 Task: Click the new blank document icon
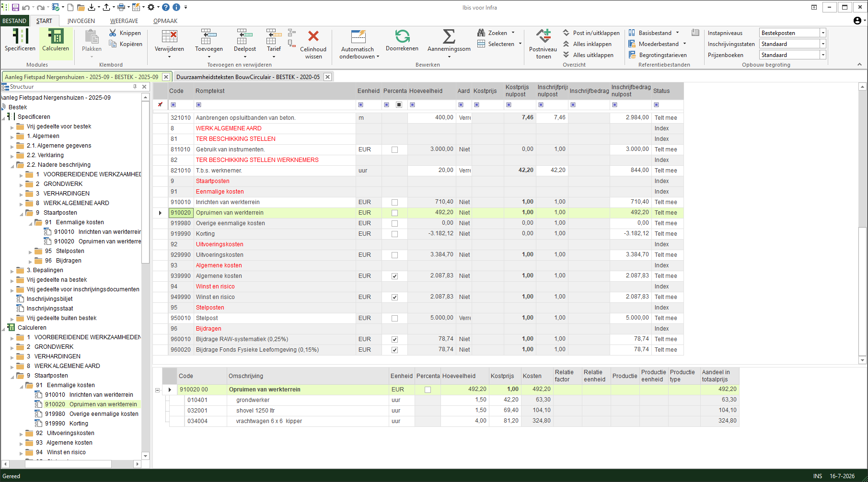(x=70, y=7)
